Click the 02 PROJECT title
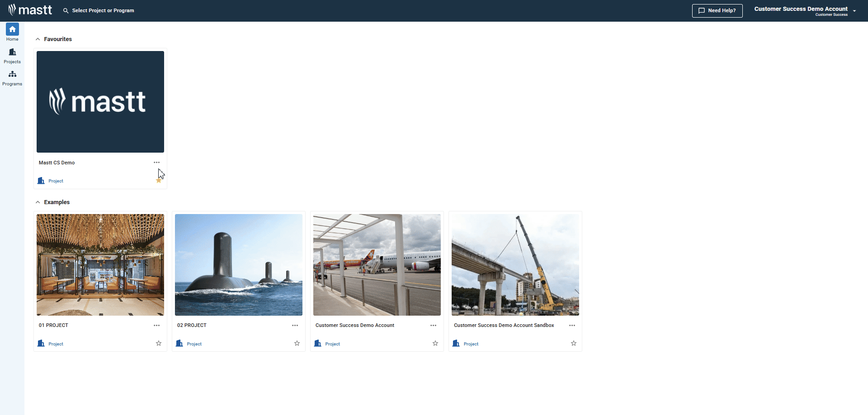This screenshot has width=868, height=415. [192, 326]
